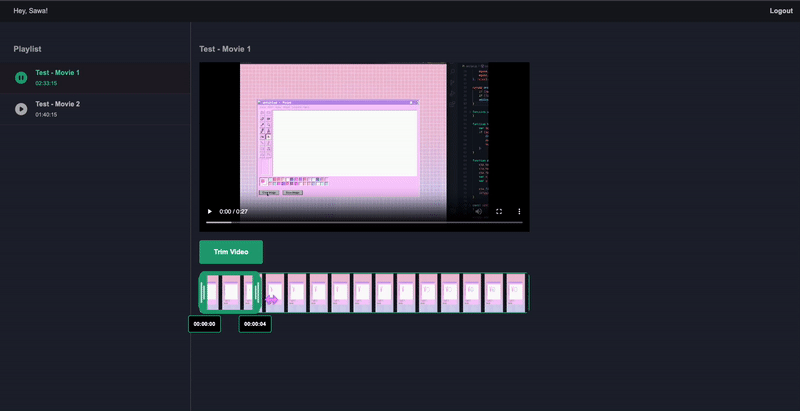This screenshot has height=411, width=800.
Task: Open the video player's three-dot options menu
Action: click(519, 212)
